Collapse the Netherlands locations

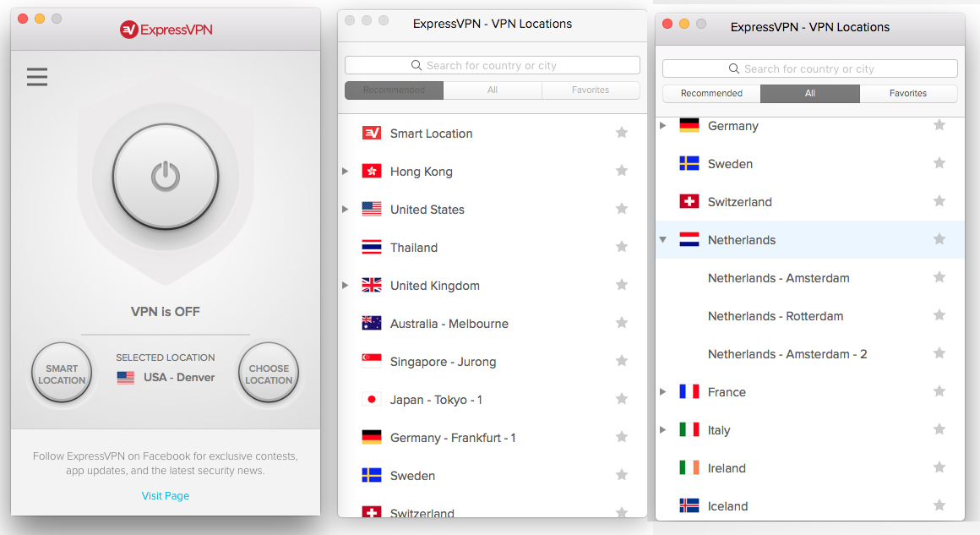pyautogui.click(x=662, y=239)
